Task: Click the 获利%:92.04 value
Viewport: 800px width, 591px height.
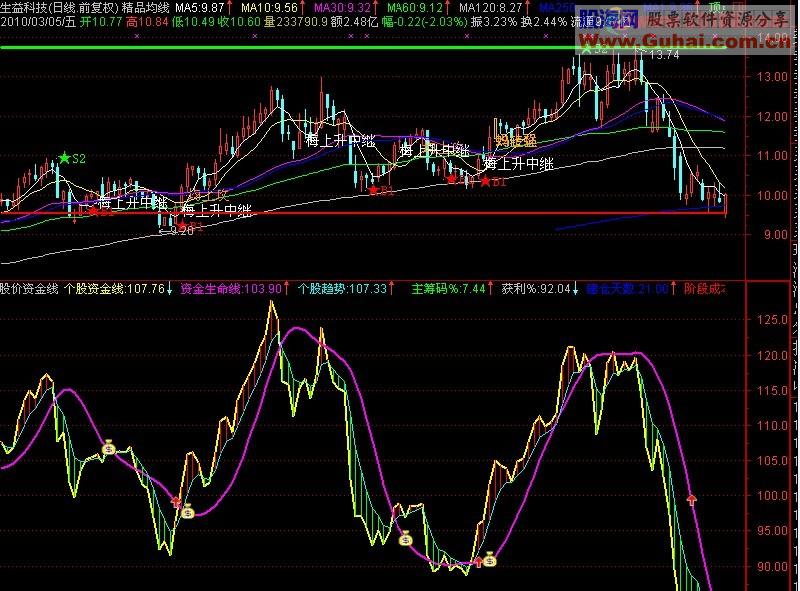Action: pyautogui.click(x=536, y=289)
